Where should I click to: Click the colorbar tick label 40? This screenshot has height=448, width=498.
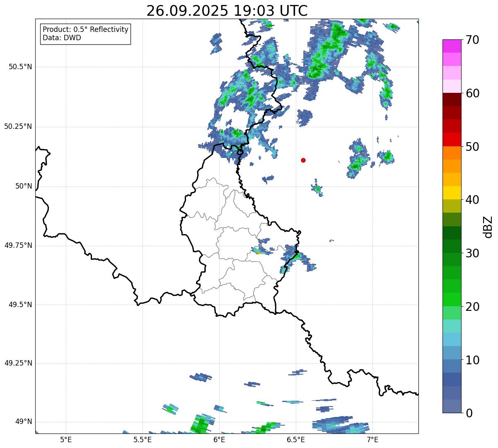(472, 200)
